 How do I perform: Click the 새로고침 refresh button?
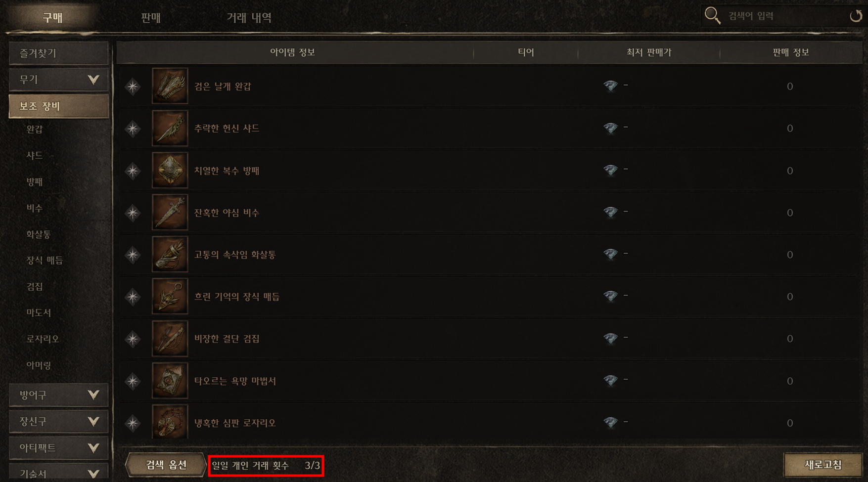click(x=823, y=465)
